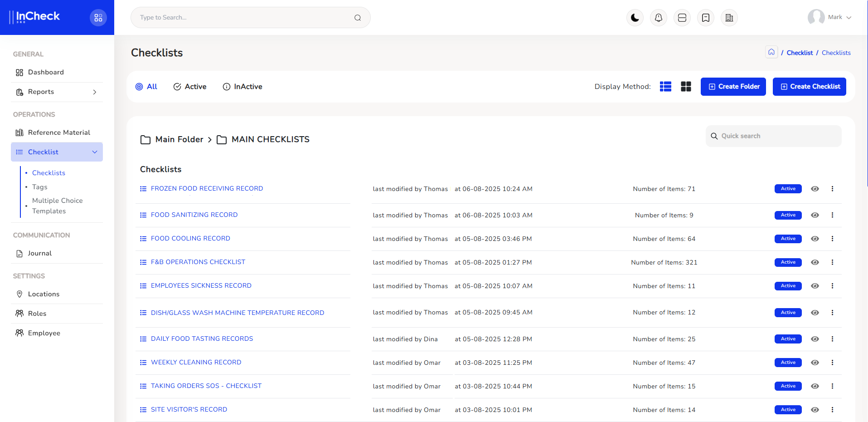Screen dimensions: 868x422
Task: Open the F&B OPERATIONS CHECKLIST link
Action: (x=198, y=262)
